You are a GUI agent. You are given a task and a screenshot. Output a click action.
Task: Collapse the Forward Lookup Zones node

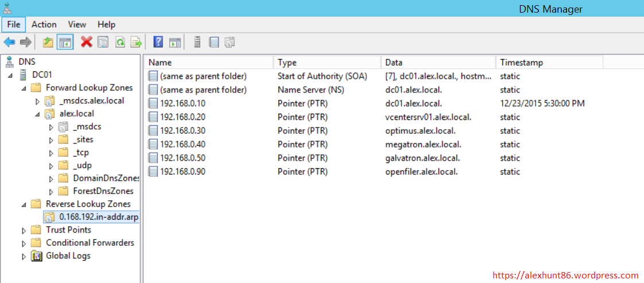coord(24,88)
